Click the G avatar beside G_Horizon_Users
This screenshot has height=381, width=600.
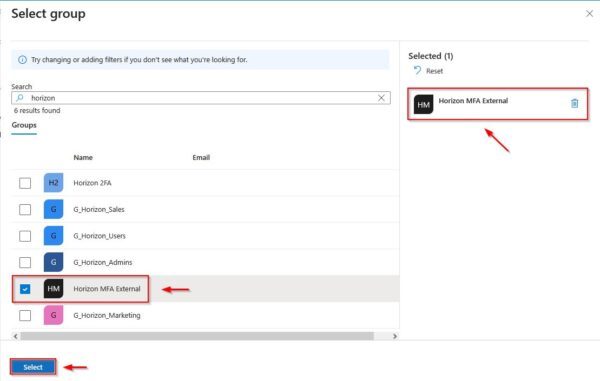point(53,236)
